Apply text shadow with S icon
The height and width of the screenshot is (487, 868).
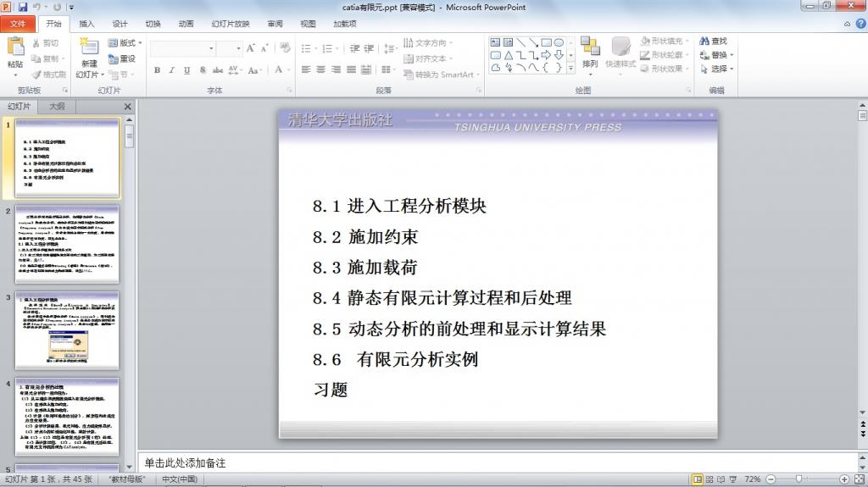pyautogui.click(x=203, y=70)
